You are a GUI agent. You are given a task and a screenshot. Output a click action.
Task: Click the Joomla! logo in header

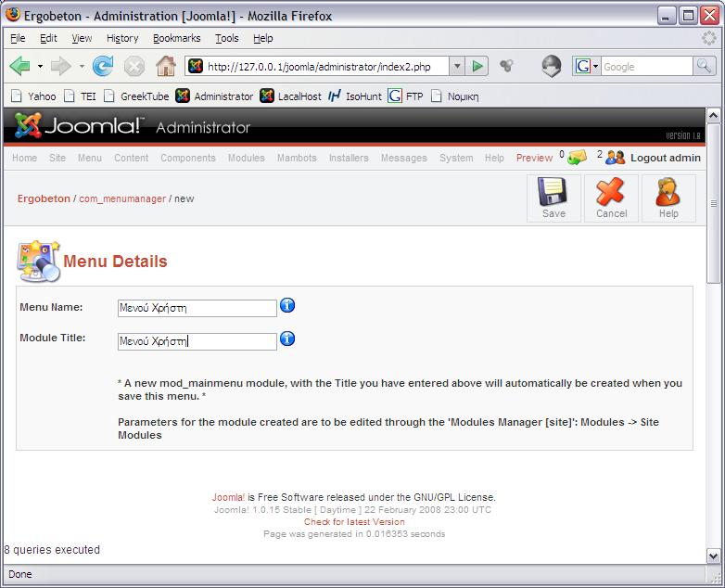[79, 125]
